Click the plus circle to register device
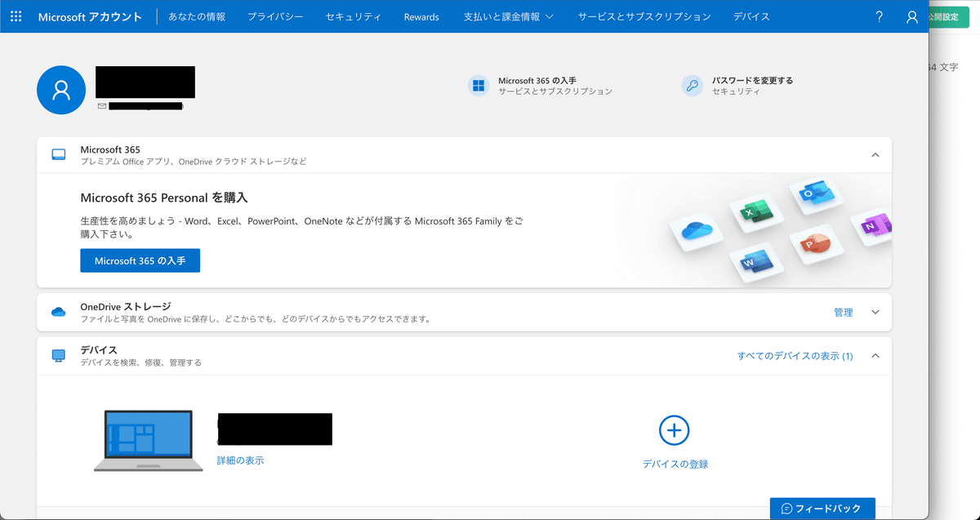 click(675, 430)
